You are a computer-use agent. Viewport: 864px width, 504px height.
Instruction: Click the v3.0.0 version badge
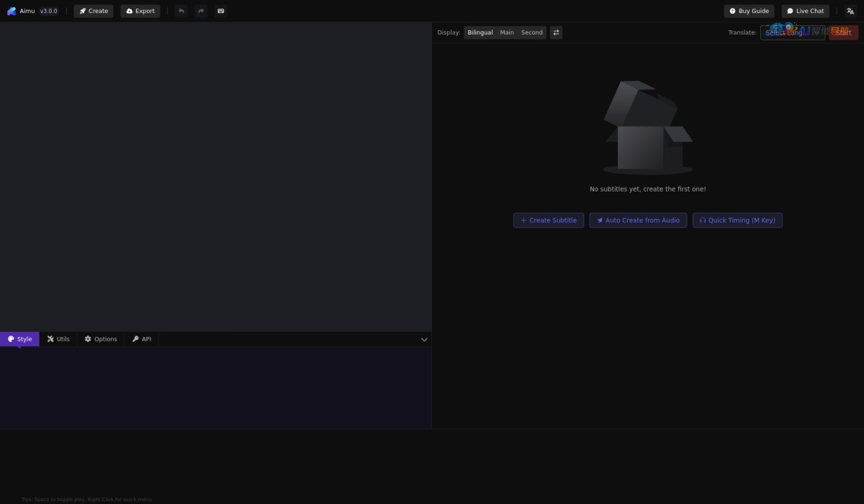(48, 11)
